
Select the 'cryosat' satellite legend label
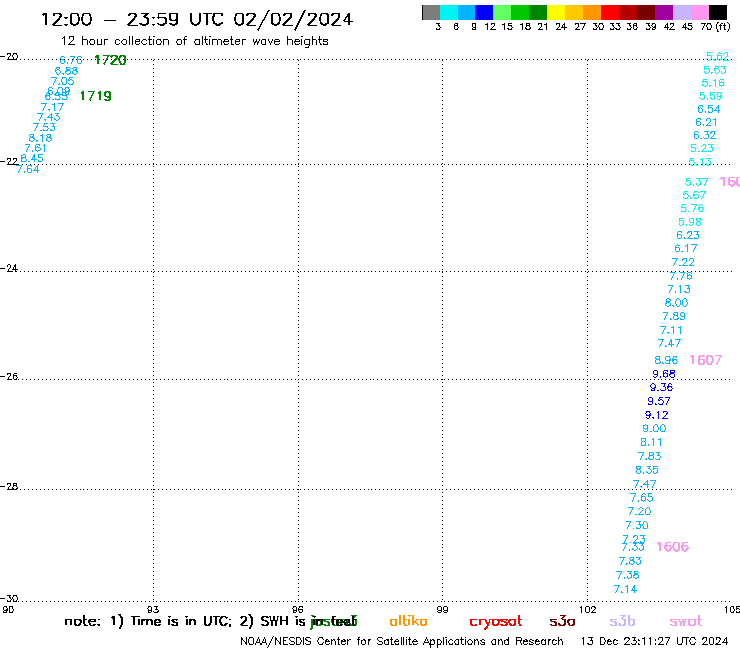point(496,622)
